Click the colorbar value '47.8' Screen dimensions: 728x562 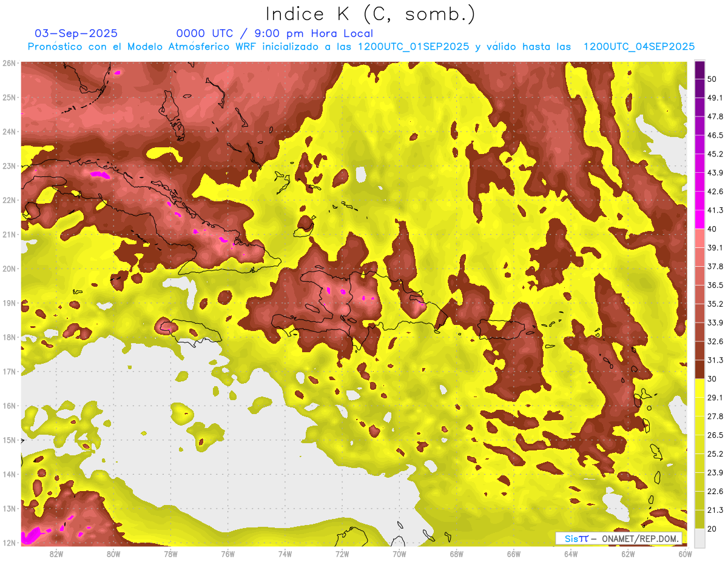pos(715,116)
